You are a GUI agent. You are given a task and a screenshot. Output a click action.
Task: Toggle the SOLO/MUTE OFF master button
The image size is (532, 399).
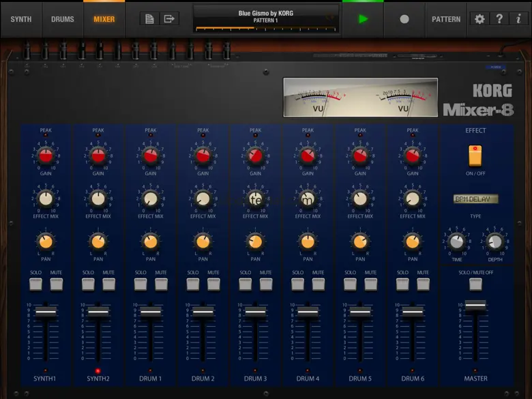pos(475,284)
